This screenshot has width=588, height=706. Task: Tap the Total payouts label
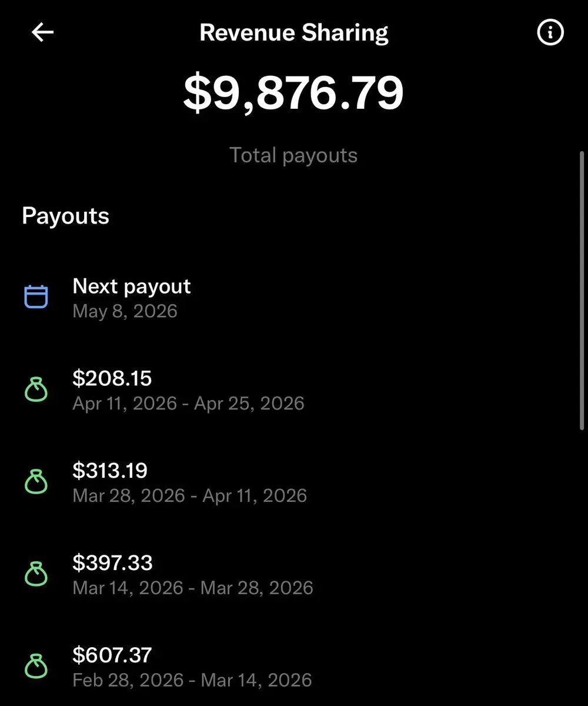pos(293,155)
